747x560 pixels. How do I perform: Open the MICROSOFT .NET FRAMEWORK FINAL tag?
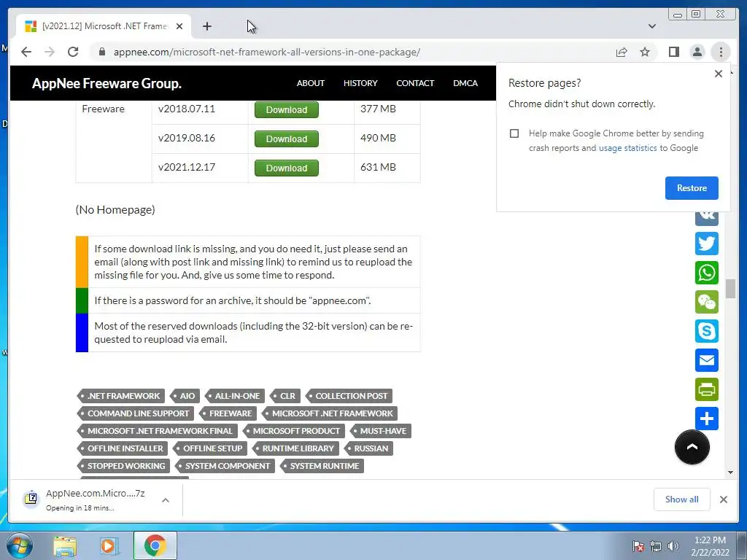[158, 431]
